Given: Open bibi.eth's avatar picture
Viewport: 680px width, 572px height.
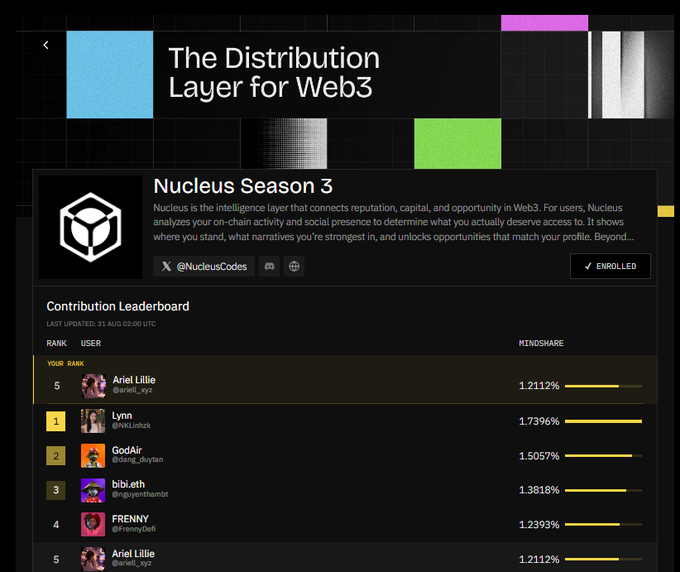Looking at the screenshot, I should coord(93,490).
